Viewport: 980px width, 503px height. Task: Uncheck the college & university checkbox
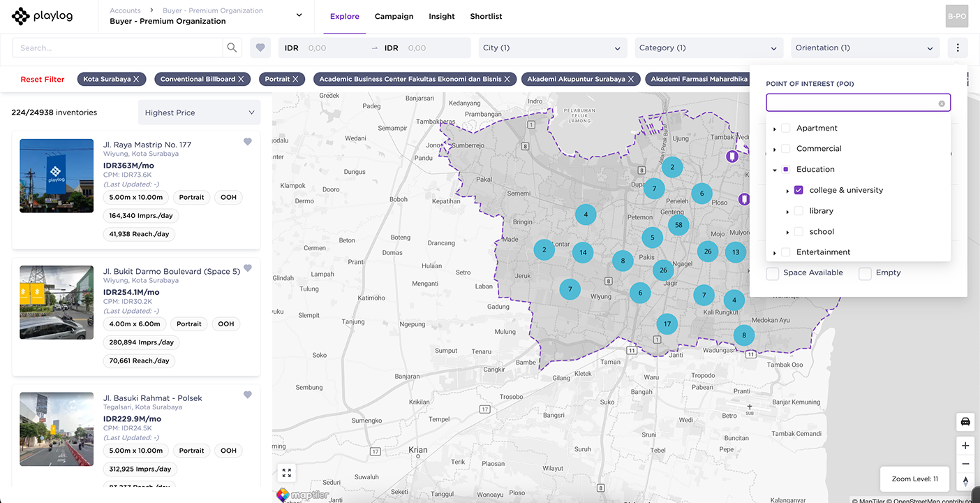[x=799, y=190]
